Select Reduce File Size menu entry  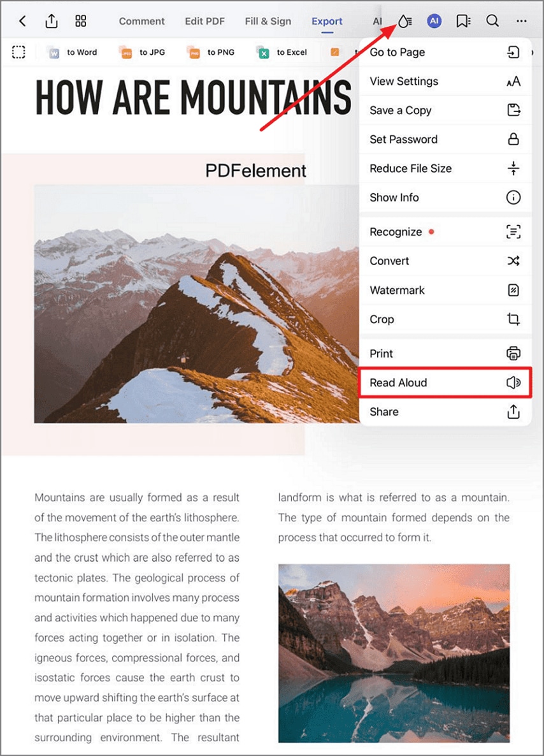click(x=445, y=168)
